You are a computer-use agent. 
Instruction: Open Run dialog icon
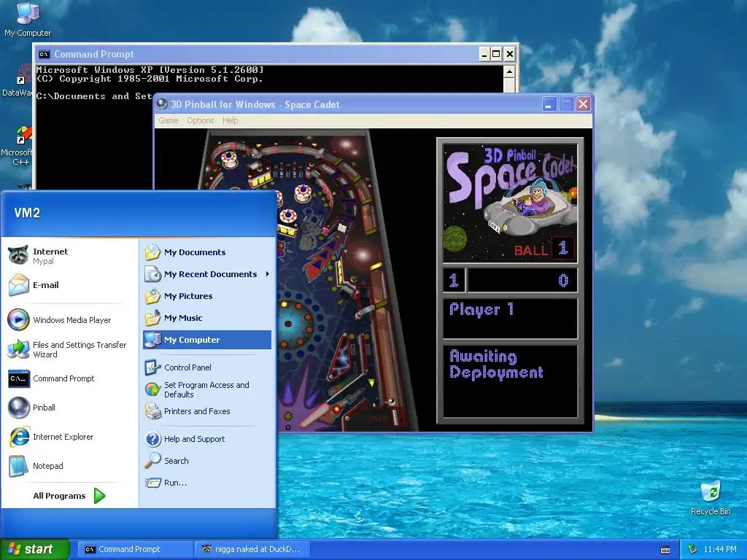[x=153, y=483]
